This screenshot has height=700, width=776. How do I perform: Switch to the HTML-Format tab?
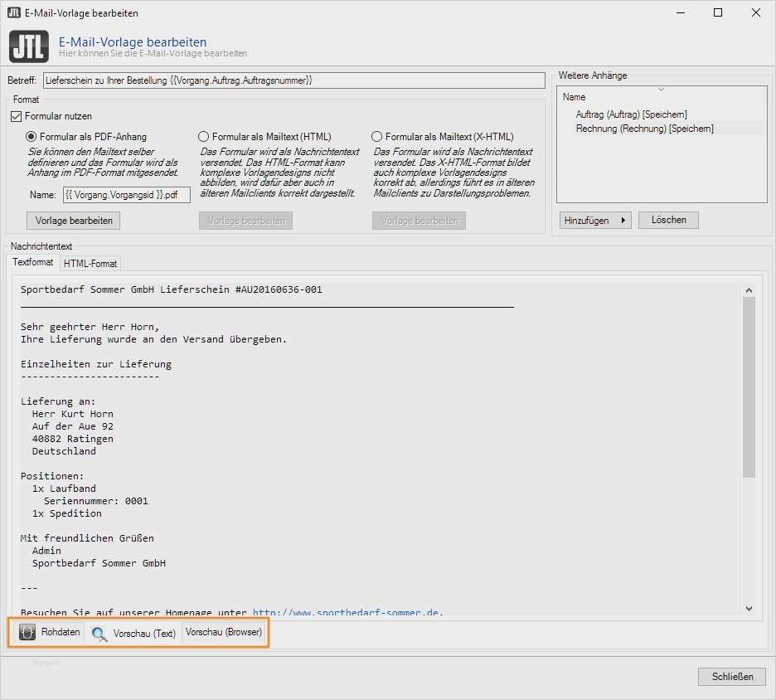(90, 264)
